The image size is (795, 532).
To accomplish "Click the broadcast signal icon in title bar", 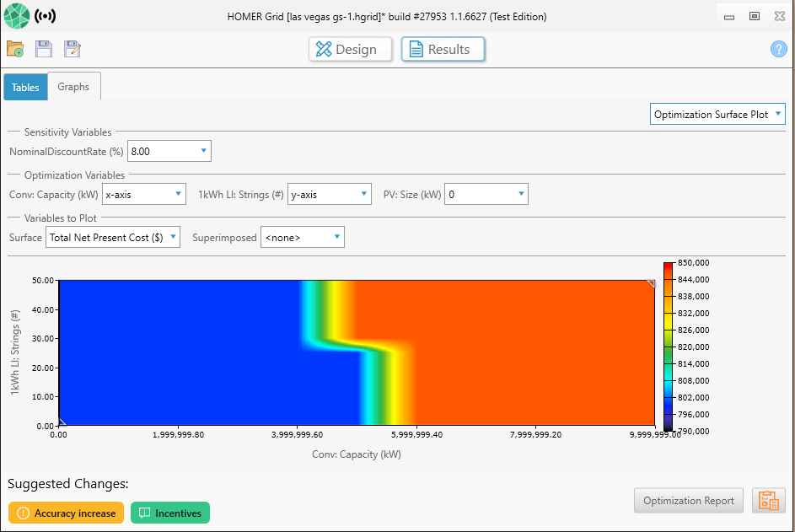I will (x=43, y=16).
